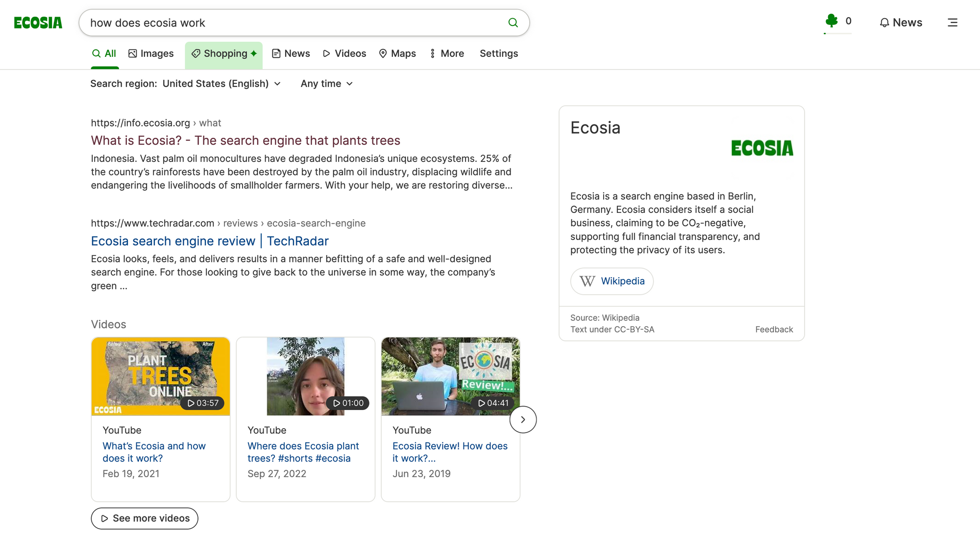Click the magnifier search submit icon
Viewport: 980px width, 538px height.
[513, 23]
